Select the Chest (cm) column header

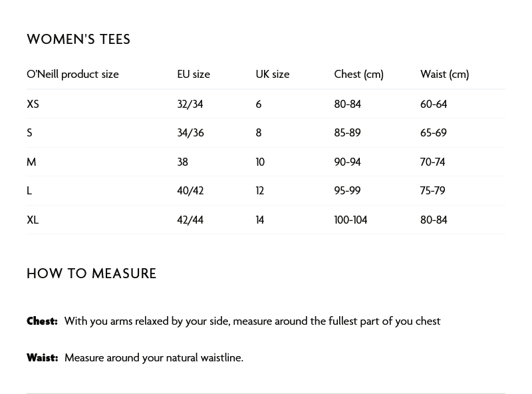358,75
